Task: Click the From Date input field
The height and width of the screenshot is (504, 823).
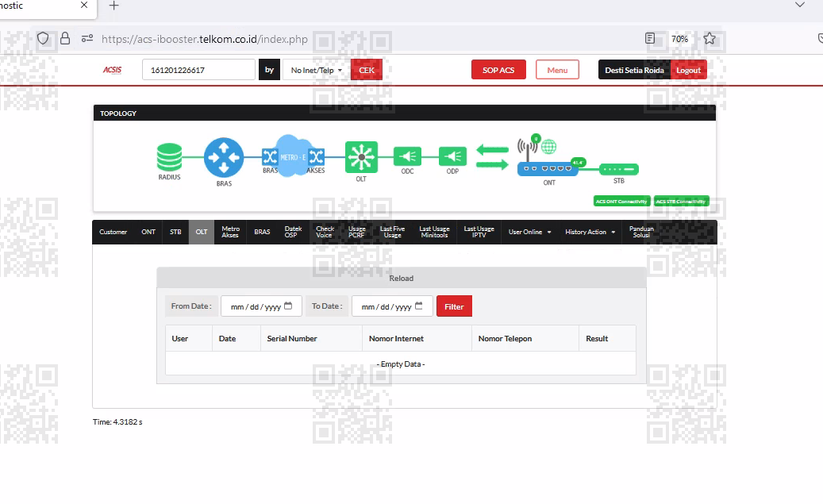Action: click(261, 306)
